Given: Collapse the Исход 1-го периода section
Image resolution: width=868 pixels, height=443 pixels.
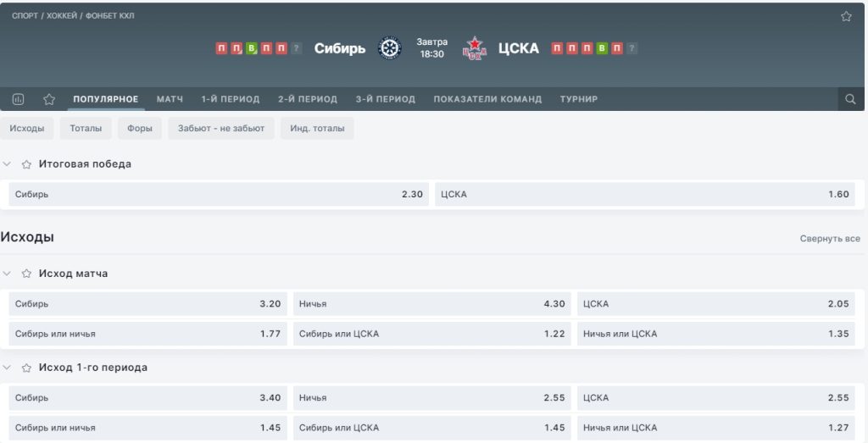Looking at the screenshot, I should (7, 368).
